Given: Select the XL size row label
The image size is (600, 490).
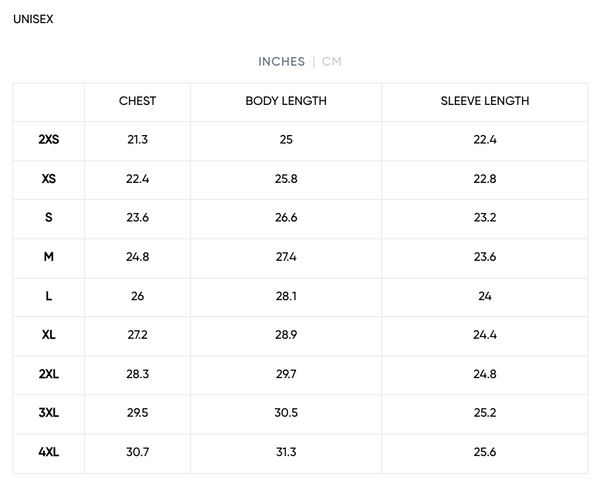Looking at the screenshot, I should coord(48,335).
